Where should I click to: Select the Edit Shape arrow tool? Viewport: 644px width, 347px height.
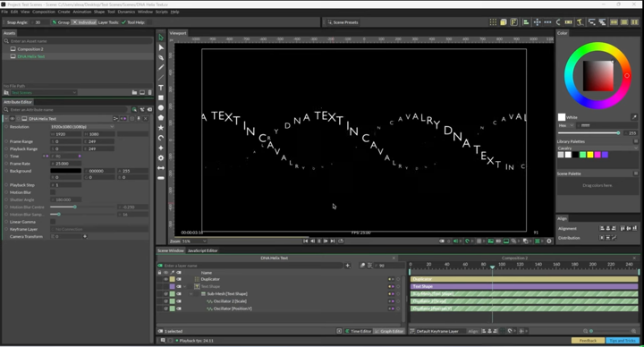coord(161,47)
